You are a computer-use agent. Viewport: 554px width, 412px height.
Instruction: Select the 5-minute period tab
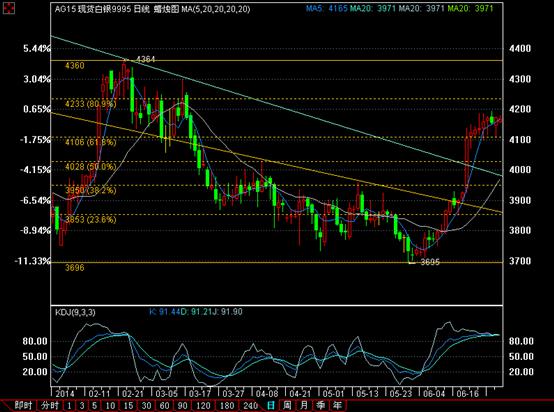(x=95, y=405)
